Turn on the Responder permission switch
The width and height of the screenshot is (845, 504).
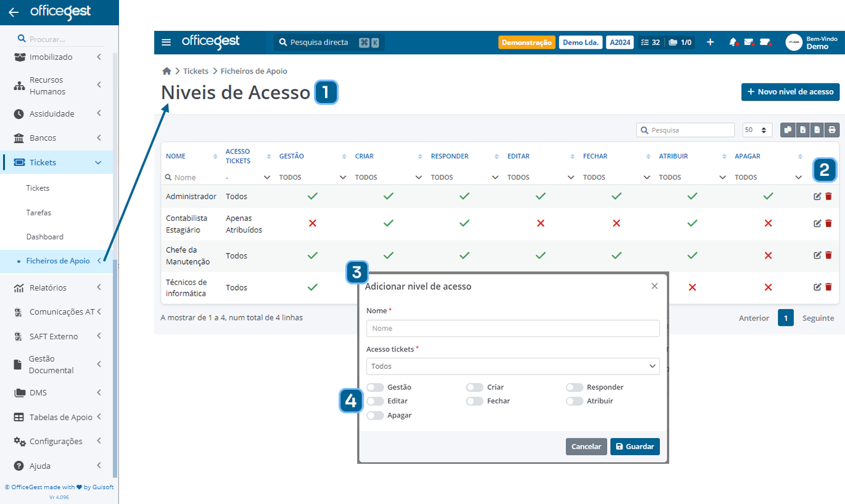click(x=574, y=387)
